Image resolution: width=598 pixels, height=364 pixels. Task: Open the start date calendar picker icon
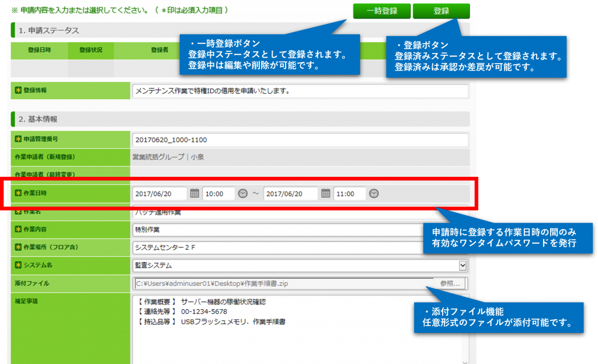(x=195, y=194)
